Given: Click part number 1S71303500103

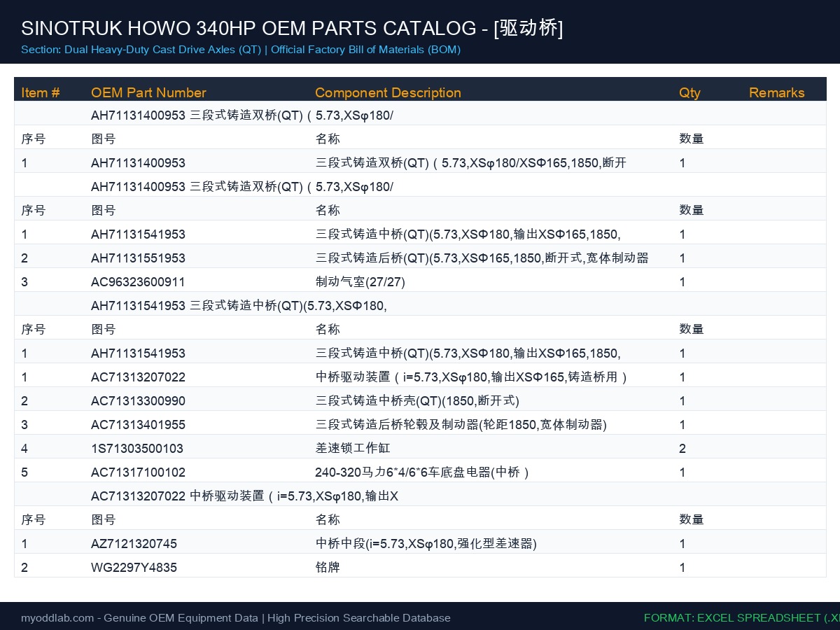Looking at the screenshot, I should coord(137,449).
